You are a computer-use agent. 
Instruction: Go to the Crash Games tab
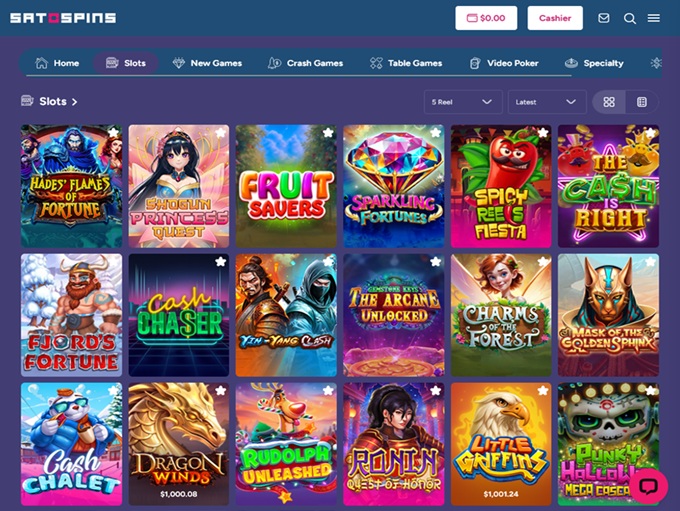click(x=305, y=63)
